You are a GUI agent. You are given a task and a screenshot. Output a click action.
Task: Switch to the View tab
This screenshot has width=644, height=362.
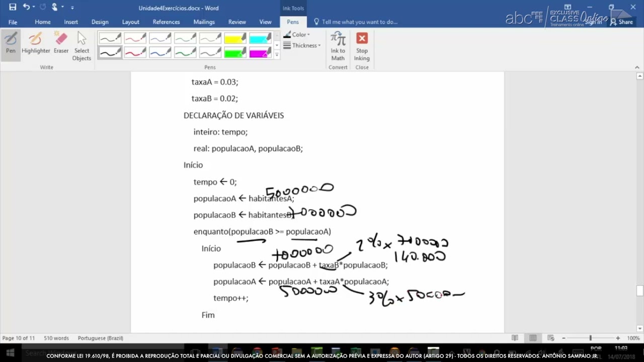tap(265, 22)
